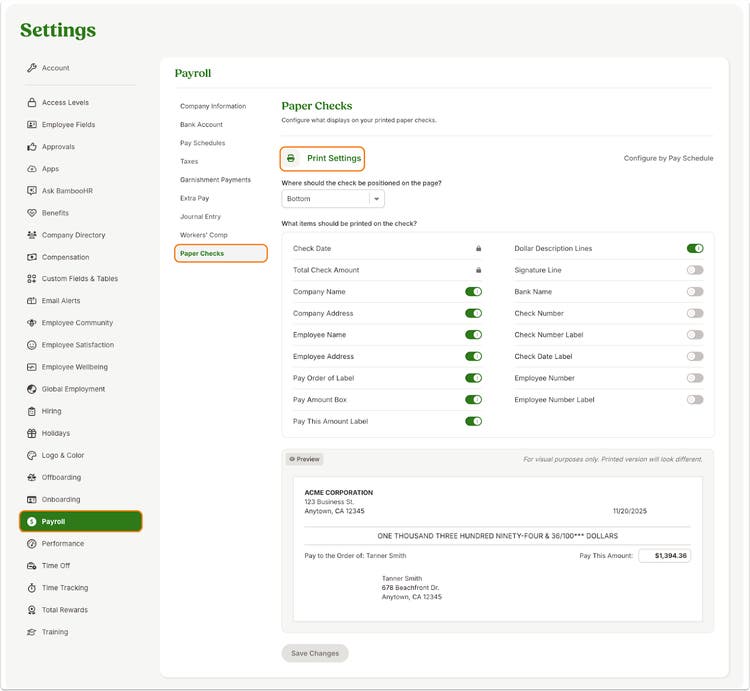The image size is (750, 691).
Task: Click the Holidays gift icon
Action: [x=32, y=433]
